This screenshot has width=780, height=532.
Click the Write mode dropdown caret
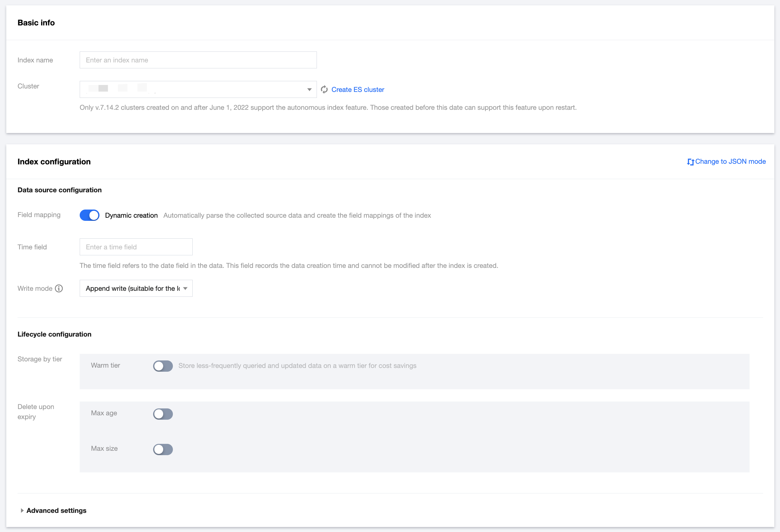coord(185,288)
